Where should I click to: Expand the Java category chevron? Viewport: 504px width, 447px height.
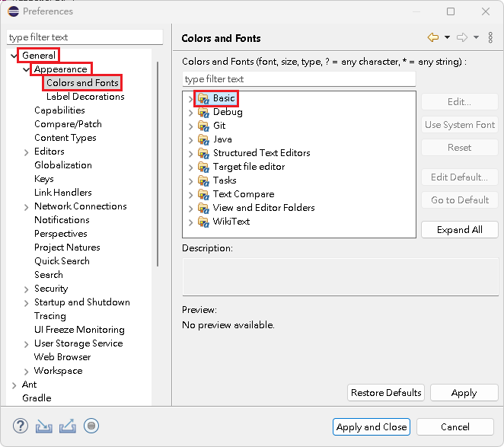coord(190,139)
